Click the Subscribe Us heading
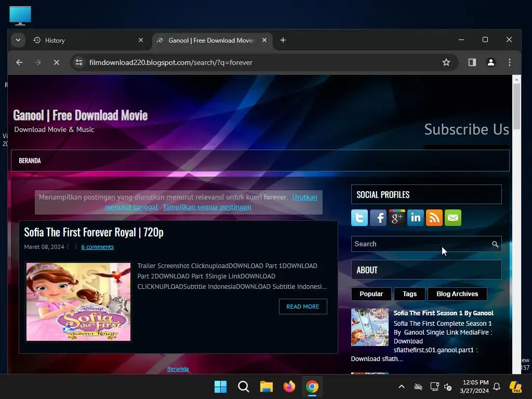 coord(467,129)
